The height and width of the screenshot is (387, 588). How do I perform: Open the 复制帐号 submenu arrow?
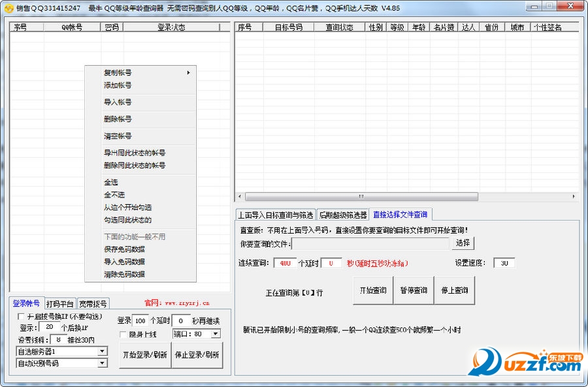click(x=189, y=72)
